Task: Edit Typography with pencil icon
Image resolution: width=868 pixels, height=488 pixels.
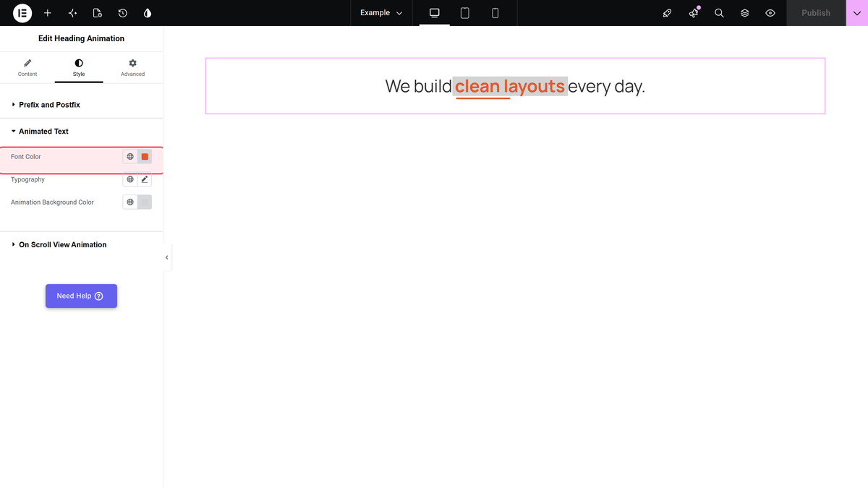Action: [x=145, y=179]
